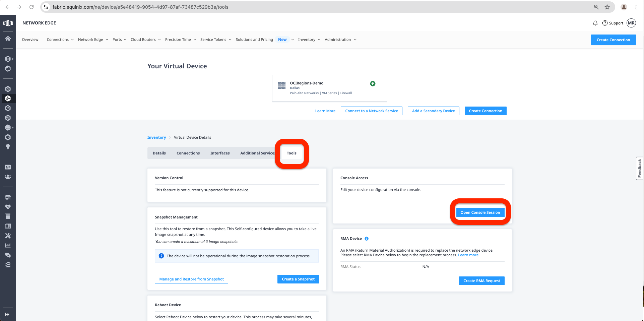Screen dimensions: 644x321
Task: Open the Feedback side tab
Action: click(640, 168)
